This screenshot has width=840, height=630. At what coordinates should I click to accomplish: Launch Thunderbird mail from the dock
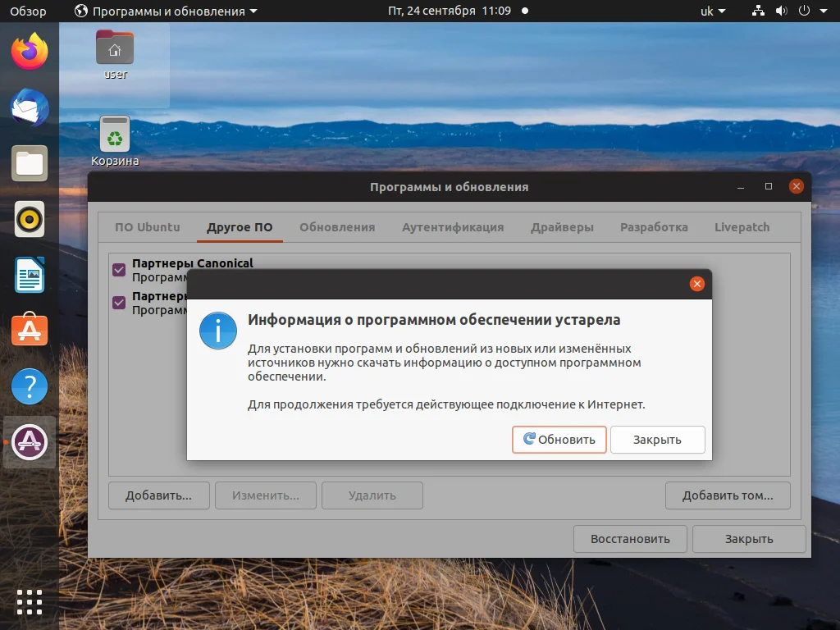pos(30,107)
